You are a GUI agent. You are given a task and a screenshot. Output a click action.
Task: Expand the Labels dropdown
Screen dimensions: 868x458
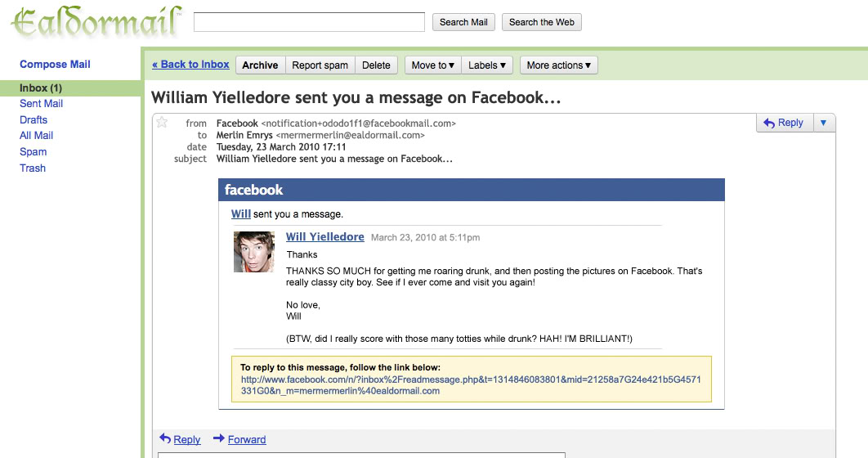click(487, 65)
